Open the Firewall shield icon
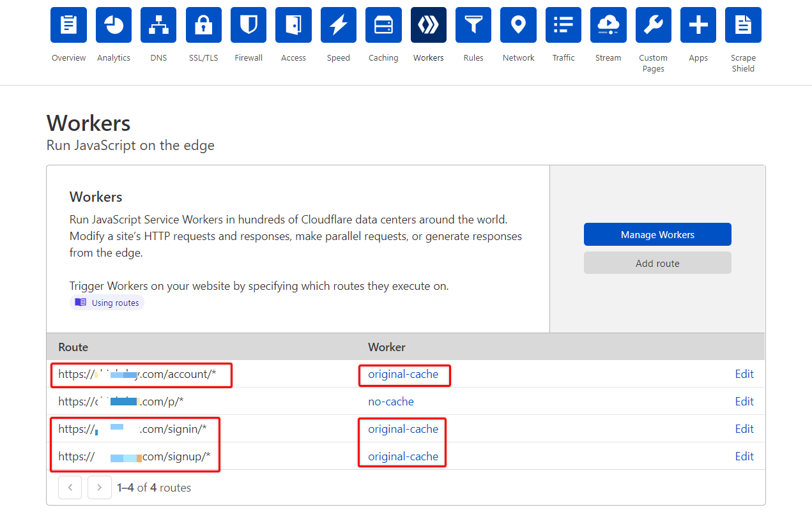The height and width of the screenshot is (512, 812). [249, 25]
